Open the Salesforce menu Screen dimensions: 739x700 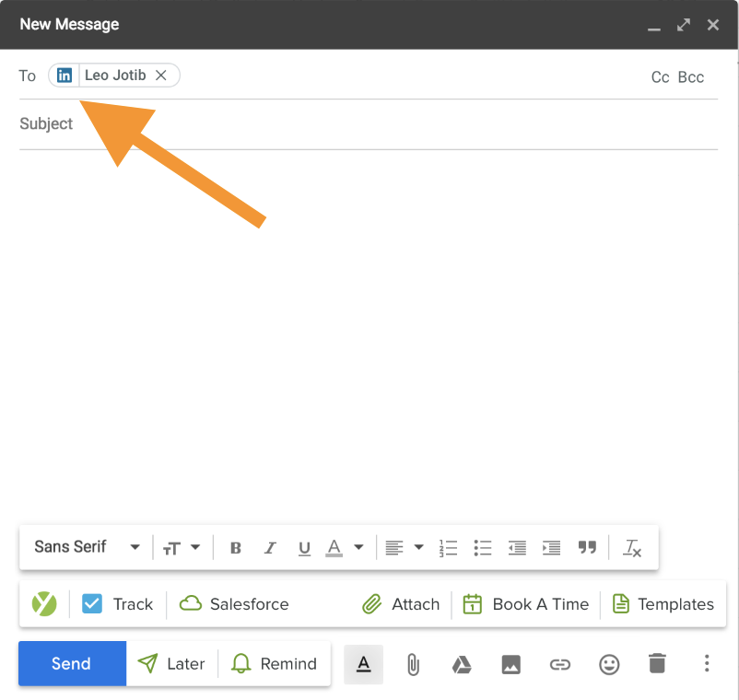point(234,604)
